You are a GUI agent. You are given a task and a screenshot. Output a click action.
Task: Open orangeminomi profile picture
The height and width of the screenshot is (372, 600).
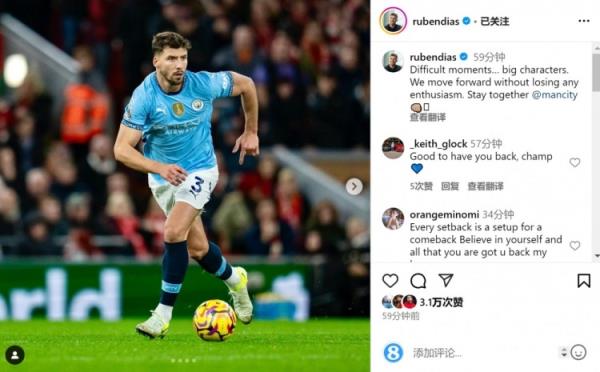tap(393, 219)
